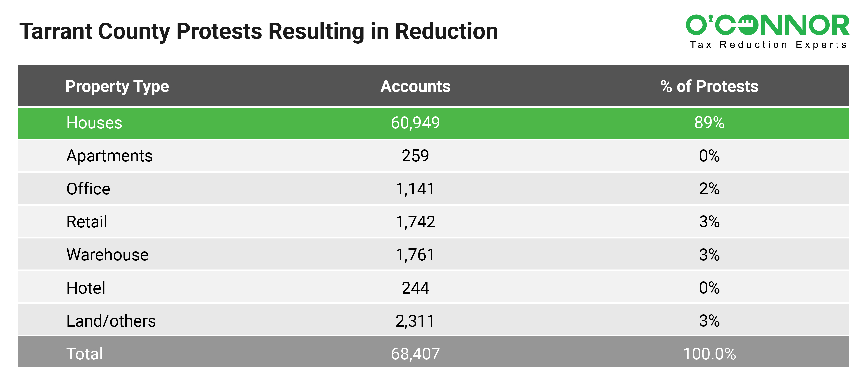This screenshot has height=382, width=868.
Task: Click the 89% houses percentage cell
Action: (x=709, y=123)
